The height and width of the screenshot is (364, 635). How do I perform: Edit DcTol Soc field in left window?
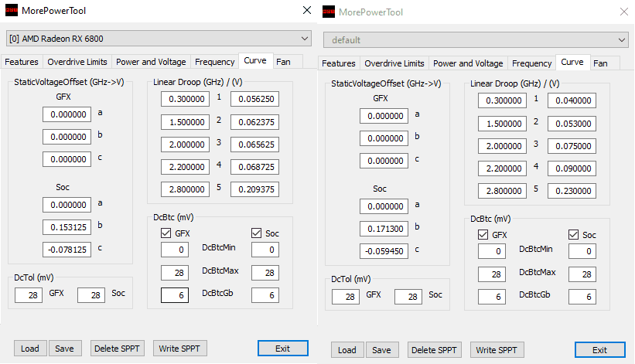pyautogui.click(x=91, y=295)
